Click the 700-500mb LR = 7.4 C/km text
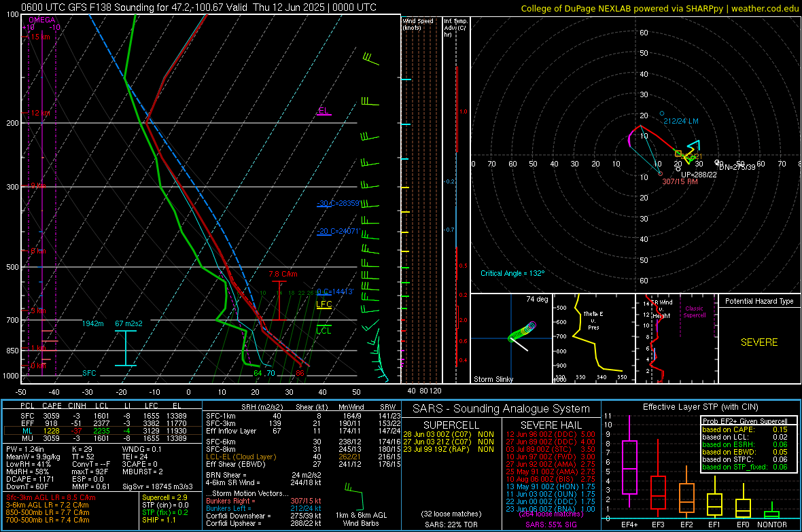Image resolution: width=802 pixels, height=532 pixels. point(48,520)
